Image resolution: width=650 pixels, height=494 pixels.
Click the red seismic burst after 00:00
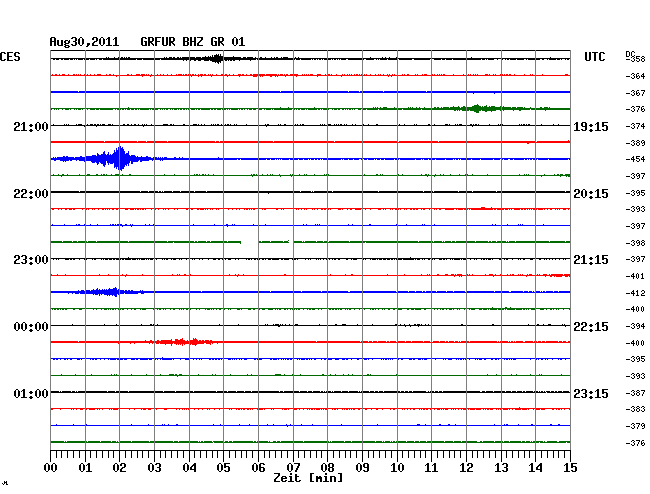(182, 342)
